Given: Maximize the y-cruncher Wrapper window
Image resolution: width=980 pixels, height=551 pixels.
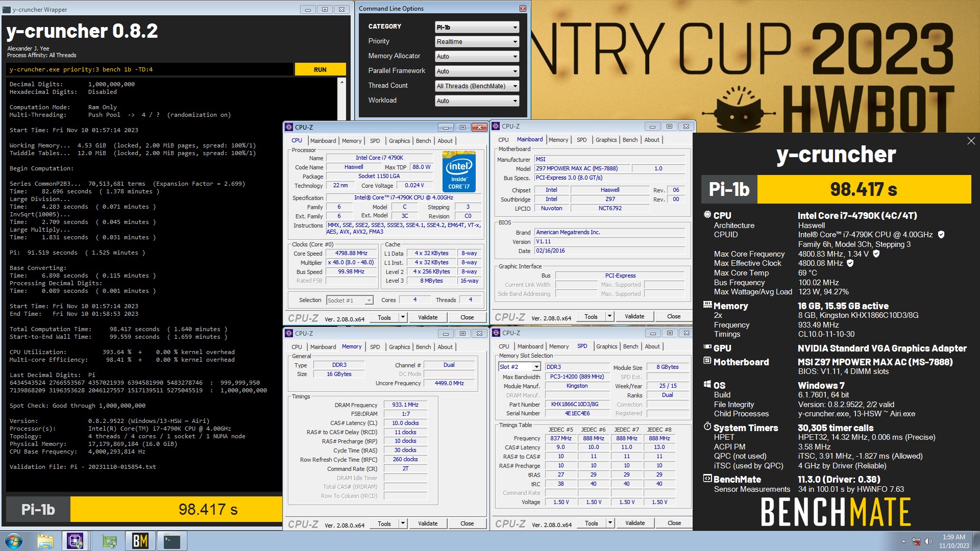Looking at the screenshot, I should pos(325,9).
